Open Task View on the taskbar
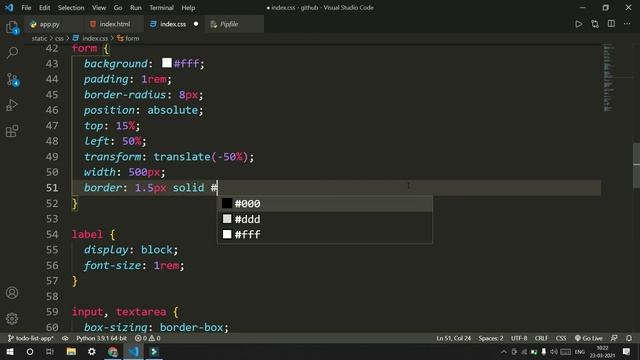 (x=50, y=351)
